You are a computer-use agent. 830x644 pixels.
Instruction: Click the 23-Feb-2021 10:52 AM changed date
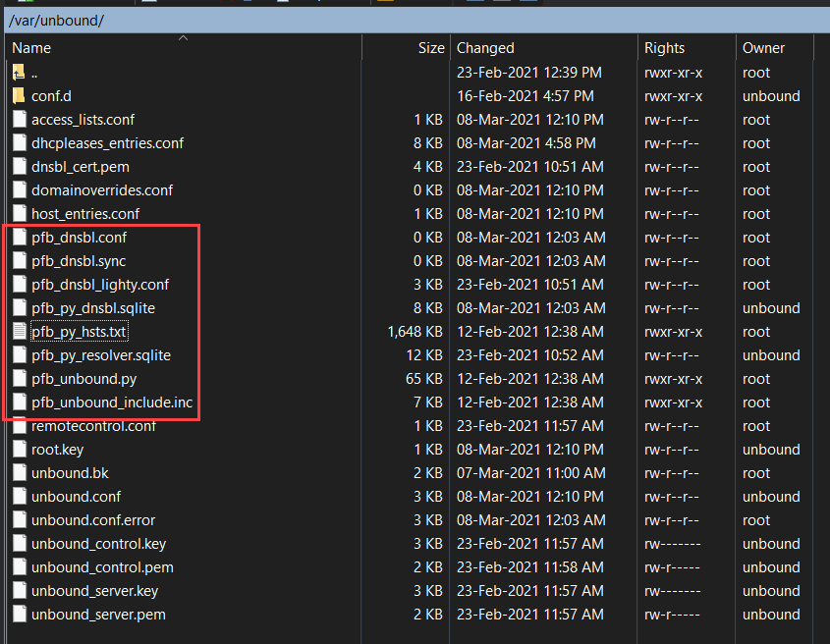point(529,355)
